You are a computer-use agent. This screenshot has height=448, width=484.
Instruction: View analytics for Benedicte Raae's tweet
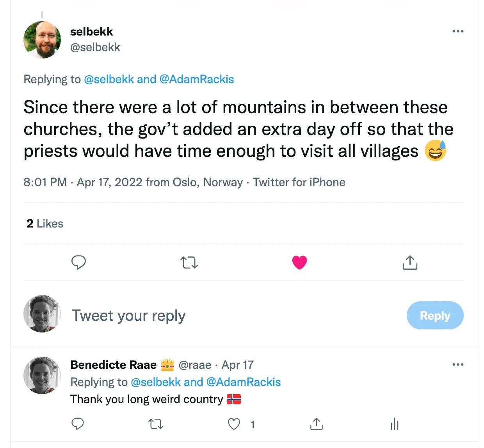click(395, 424)
